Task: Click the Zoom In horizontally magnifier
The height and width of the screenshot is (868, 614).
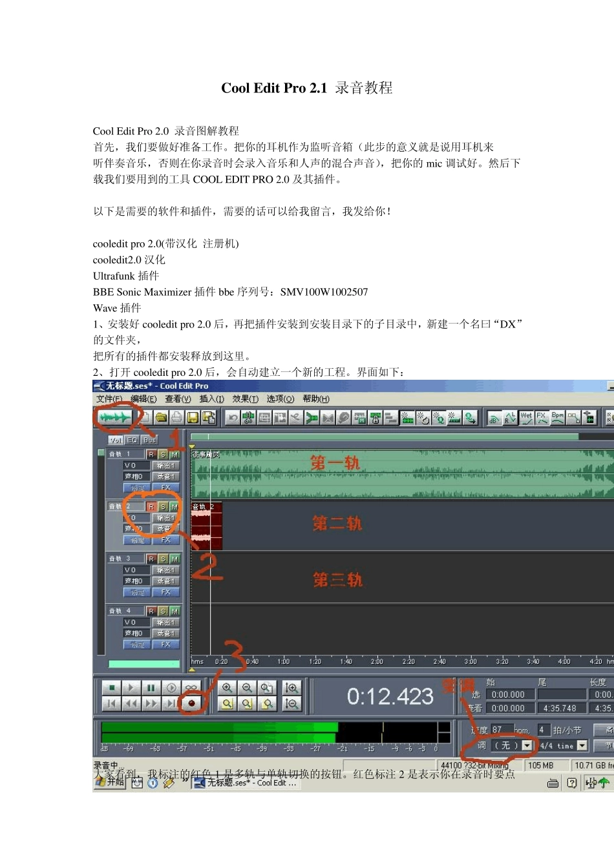Action: (x=227, y=688)
